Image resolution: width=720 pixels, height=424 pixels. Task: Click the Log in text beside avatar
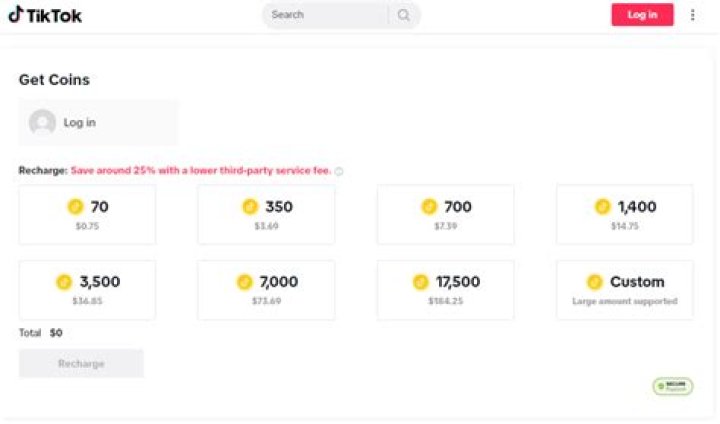80,123
